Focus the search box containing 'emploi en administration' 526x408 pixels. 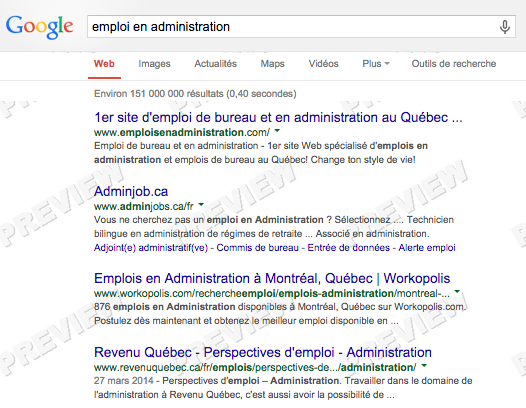(x=301, y=27)
